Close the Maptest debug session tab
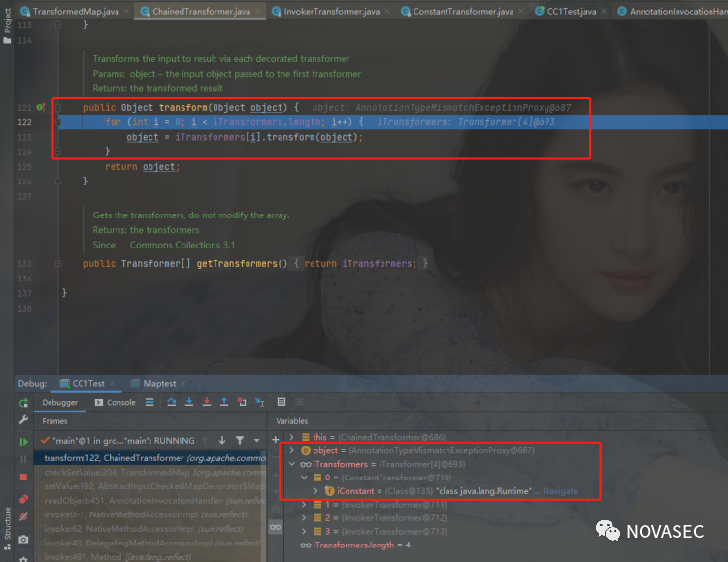Screen dimensions: 728x562 [182, 384]
